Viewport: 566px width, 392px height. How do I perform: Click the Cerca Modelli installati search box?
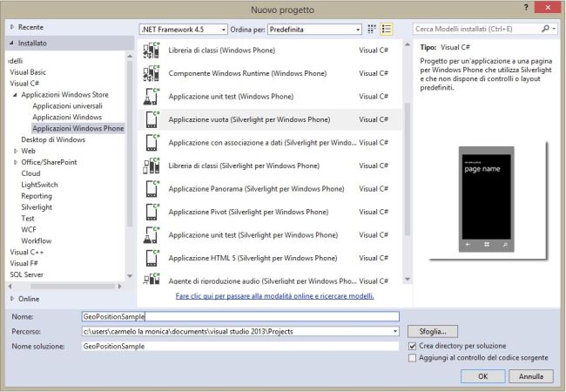click(477, 29)
